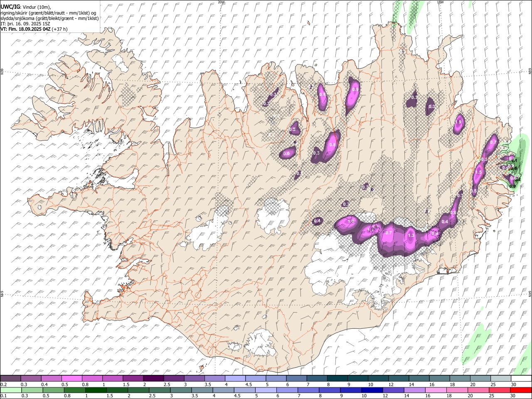The width and height of the screenshot is (532, 399).
Task: Choose the 20 mm hot pink rain swatch
Action: (x=478, y=390)
